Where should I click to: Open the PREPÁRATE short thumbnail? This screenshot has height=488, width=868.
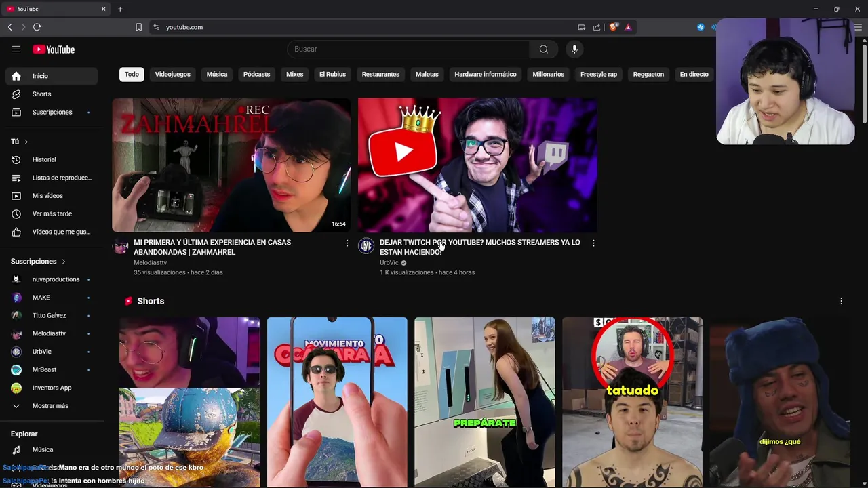point(484,402)
